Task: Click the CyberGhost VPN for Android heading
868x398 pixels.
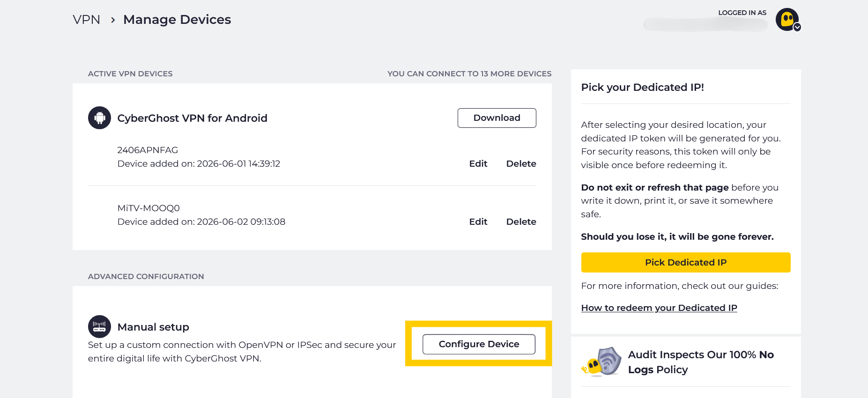Action: (x=192, y=118)
